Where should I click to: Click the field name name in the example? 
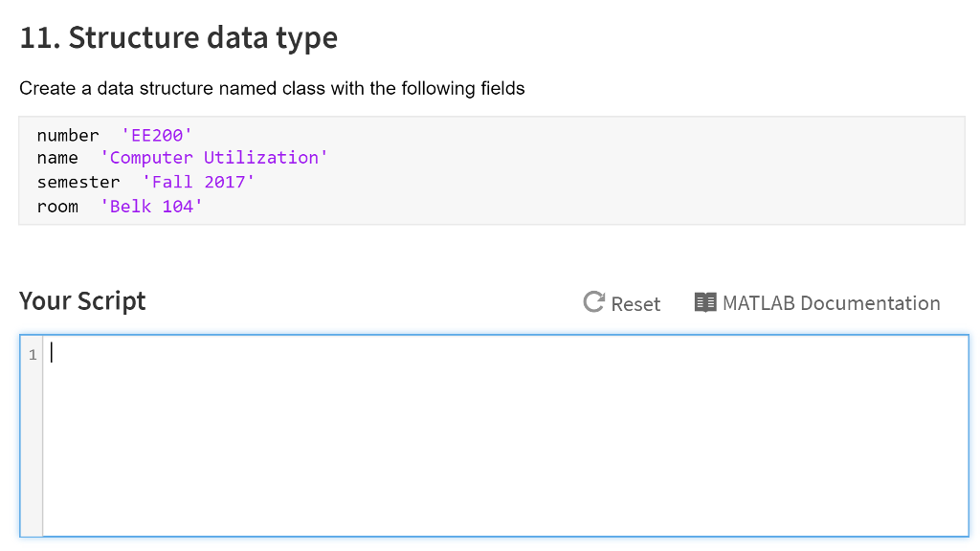coord(57,158)
